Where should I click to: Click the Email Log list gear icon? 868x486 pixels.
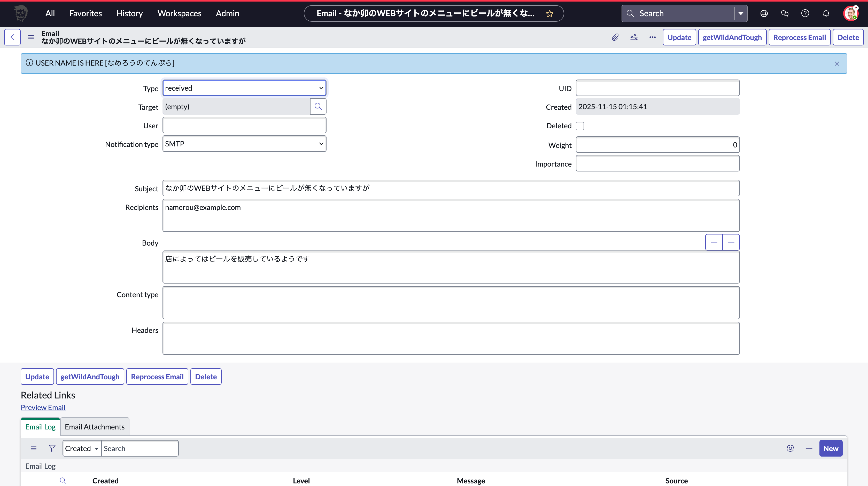click(x=790, y=448)
